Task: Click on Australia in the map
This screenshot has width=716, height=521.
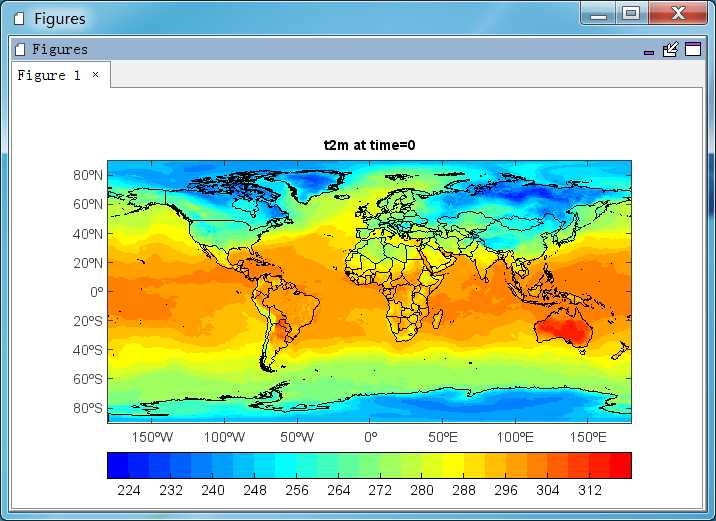Action: coord(565,329)
